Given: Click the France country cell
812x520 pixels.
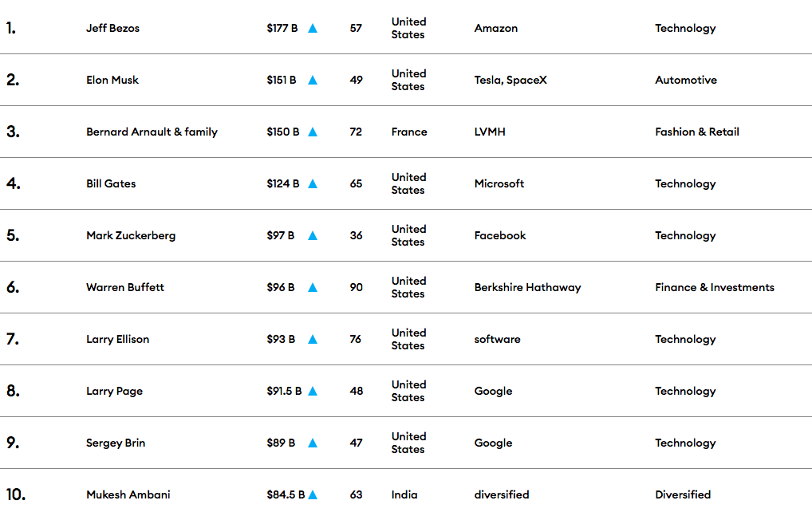Looking at the screenshot, I should coord(408,132).
